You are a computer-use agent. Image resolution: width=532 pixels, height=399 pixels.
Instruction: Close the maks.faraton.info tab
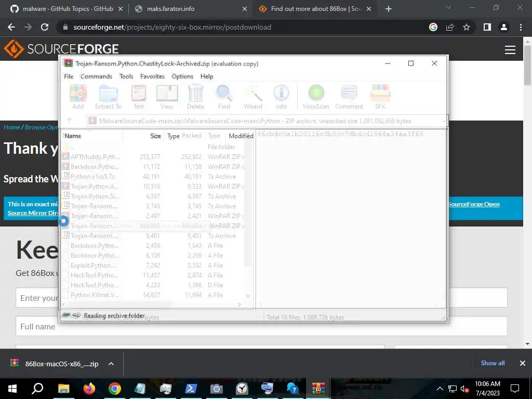click(245, 9)
